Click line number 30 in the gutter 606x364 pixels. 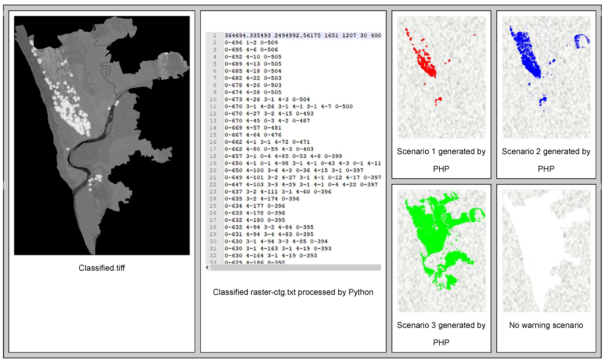point(213,241)
